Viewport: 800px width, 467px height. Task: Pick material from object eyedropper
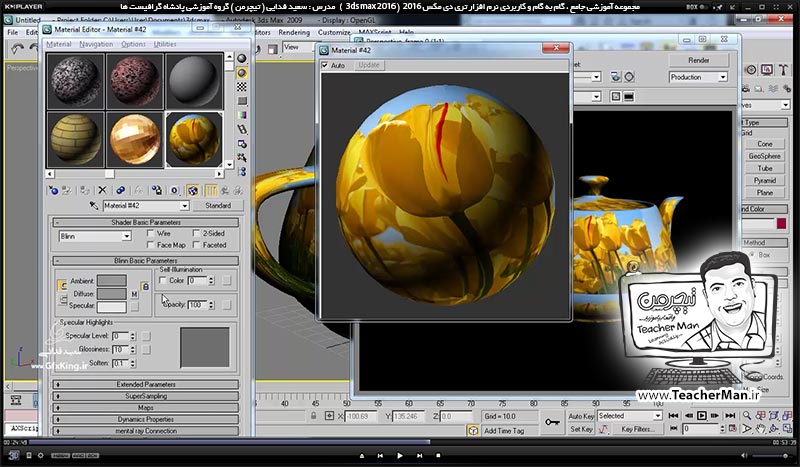point(94,205)
